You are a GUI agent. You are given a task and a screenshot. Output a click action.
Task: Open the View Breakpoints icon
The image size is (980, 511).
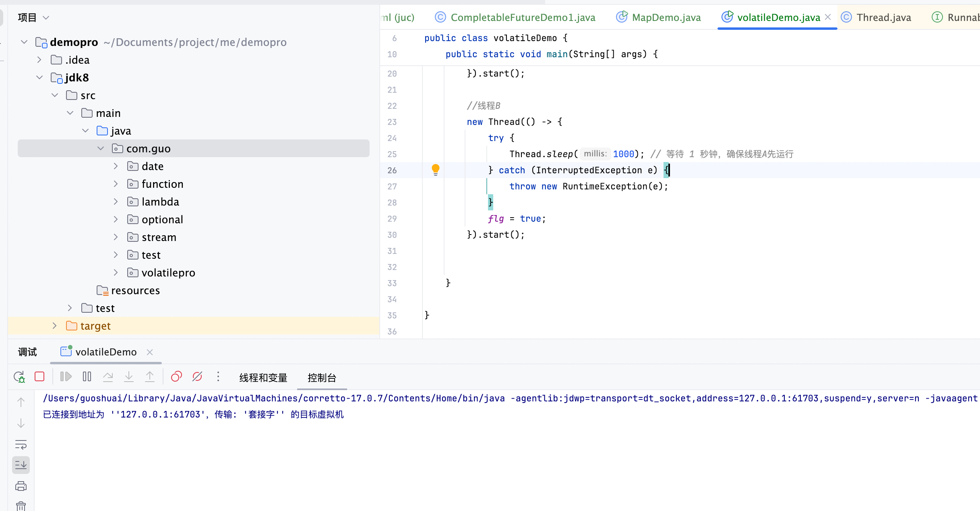tap(176, 377)
